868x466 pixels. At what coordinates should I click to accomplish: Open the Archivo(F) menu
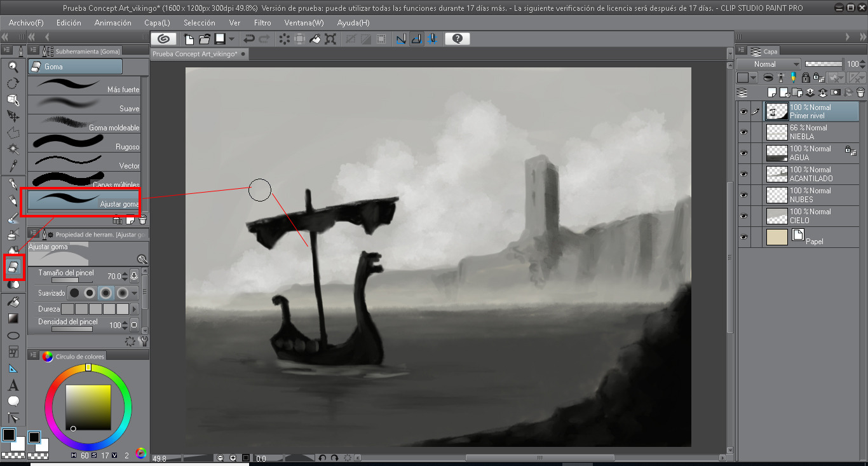tap(26, 23)
